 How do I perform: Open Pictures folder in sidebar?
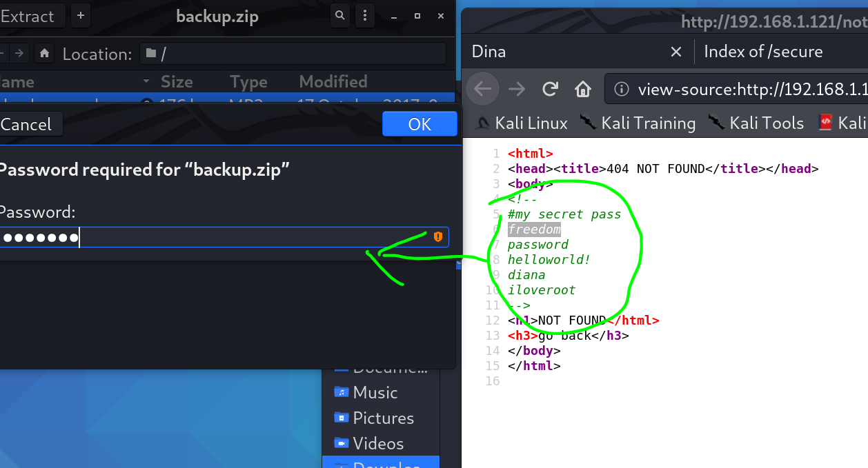[383, 418]
